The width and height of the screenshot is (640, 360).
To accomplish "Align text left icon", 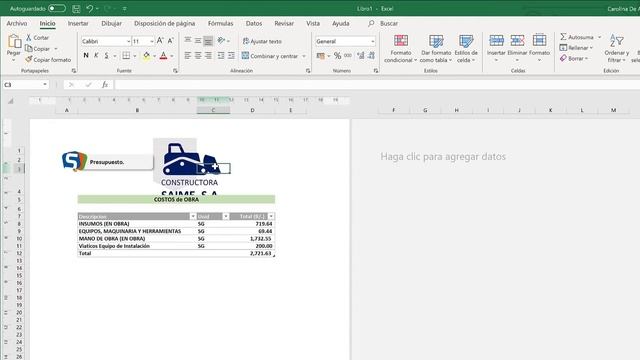I will [188, 56].
